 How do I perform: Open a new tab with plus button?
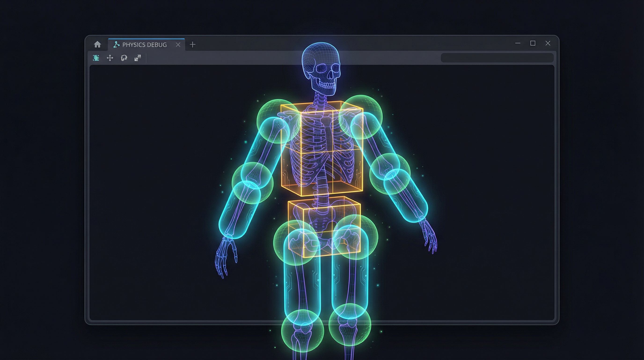(193, 45)
